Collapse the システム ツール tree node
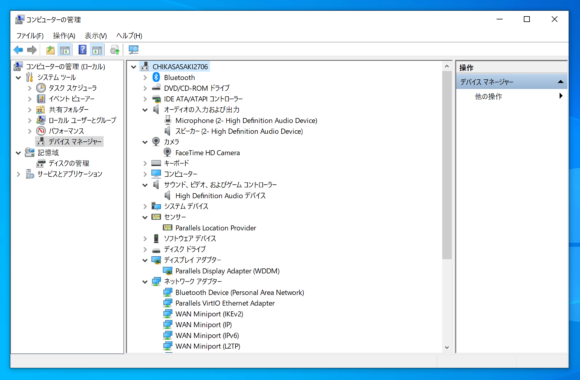The width and height of the screenshot is (580, 380). (x=18, y=78)
